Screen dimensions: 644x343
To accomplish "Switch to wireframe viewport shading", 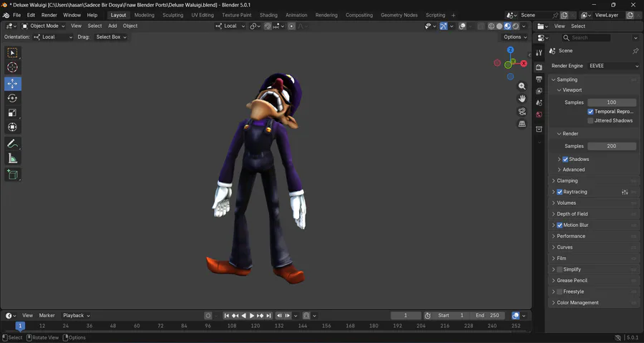I will [491, 26].
